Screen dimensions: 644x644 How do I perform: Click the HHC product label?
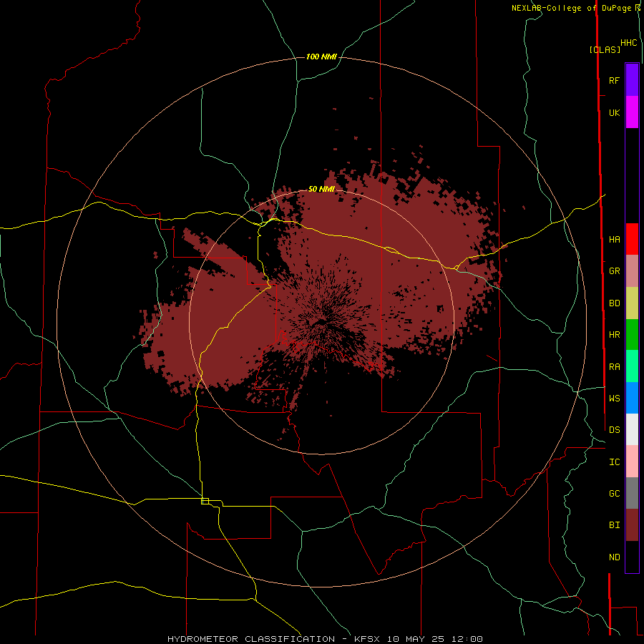click(628, 43)
